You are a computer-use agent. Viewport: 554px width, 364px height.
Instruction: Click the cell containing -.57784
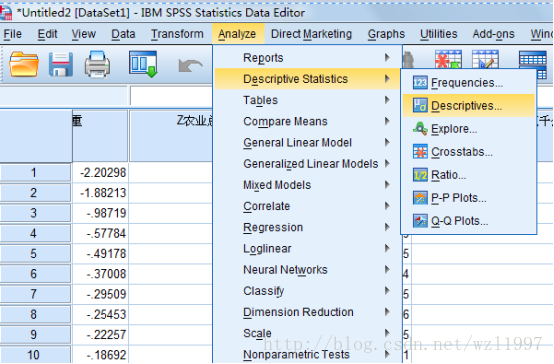100,233
